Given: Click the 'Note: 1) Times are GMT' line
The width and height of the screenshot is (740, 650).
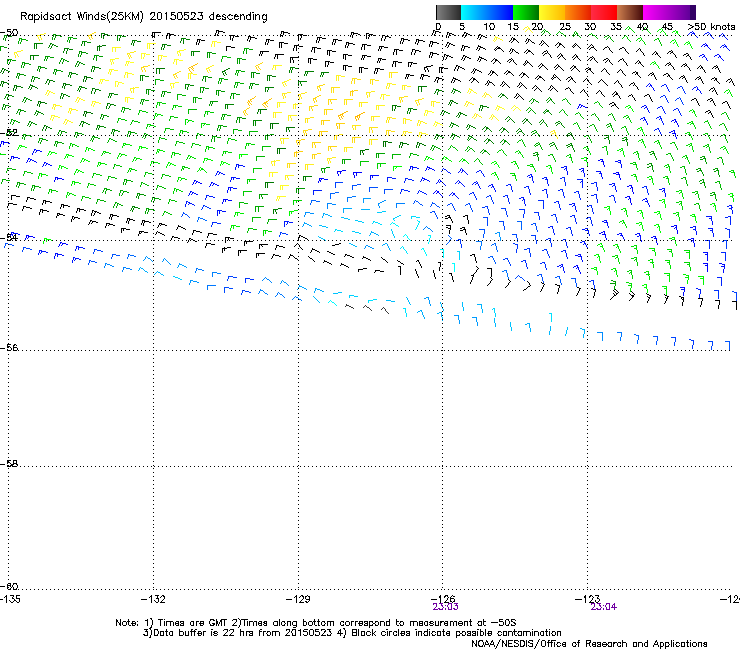Looking at the screenshot, I should pos(315,623).
